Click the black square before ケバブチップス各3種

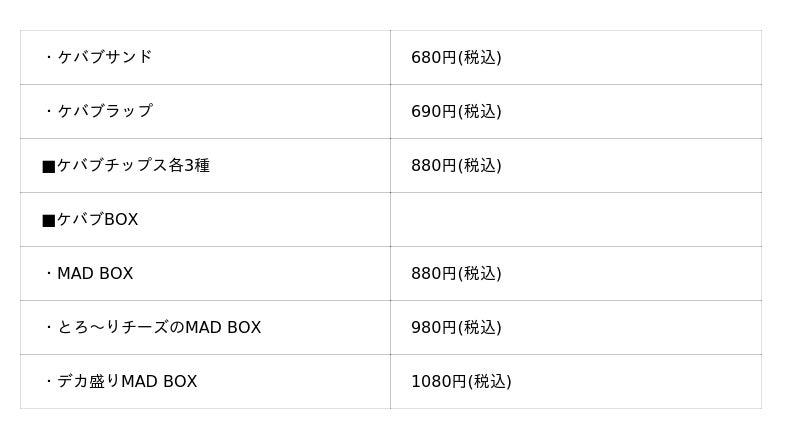(48, 166)
